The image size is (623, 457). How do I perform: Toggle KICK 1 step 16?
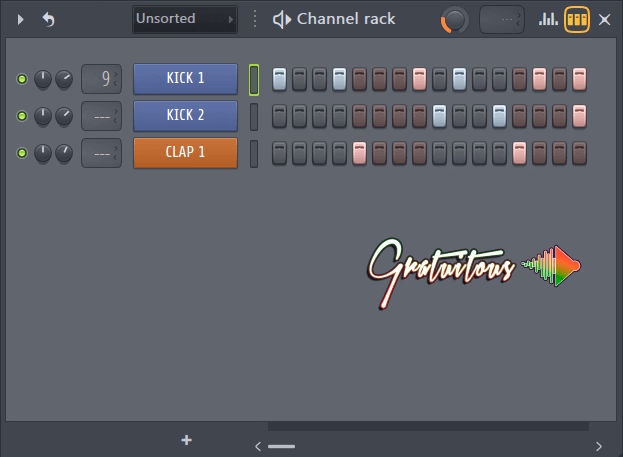coord(579,79)
